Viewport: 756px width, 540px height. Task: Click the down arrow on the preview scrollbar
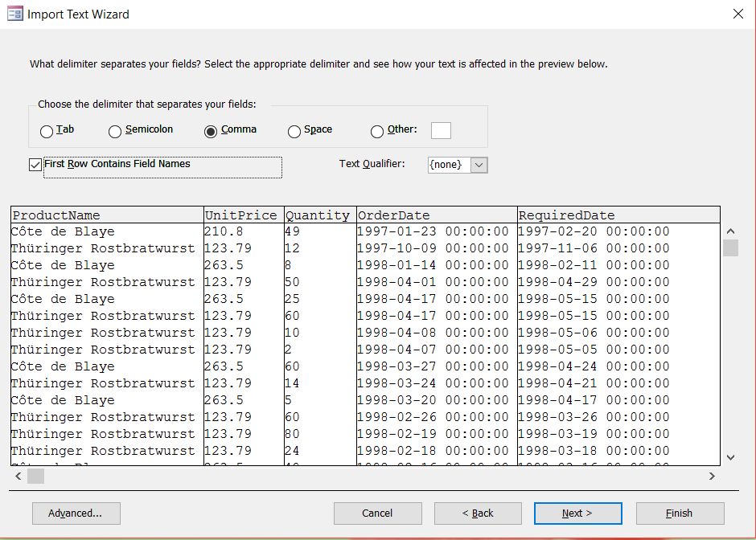(x=730, y=456)
